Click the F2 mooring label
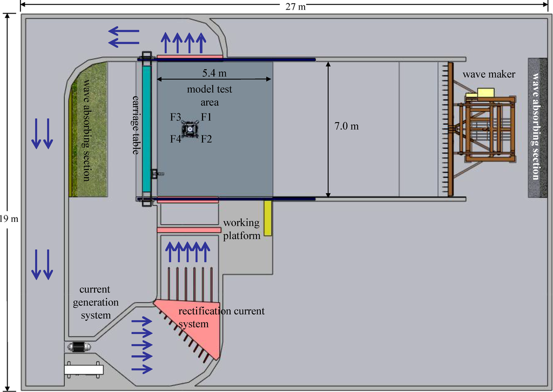 [206, 139]
